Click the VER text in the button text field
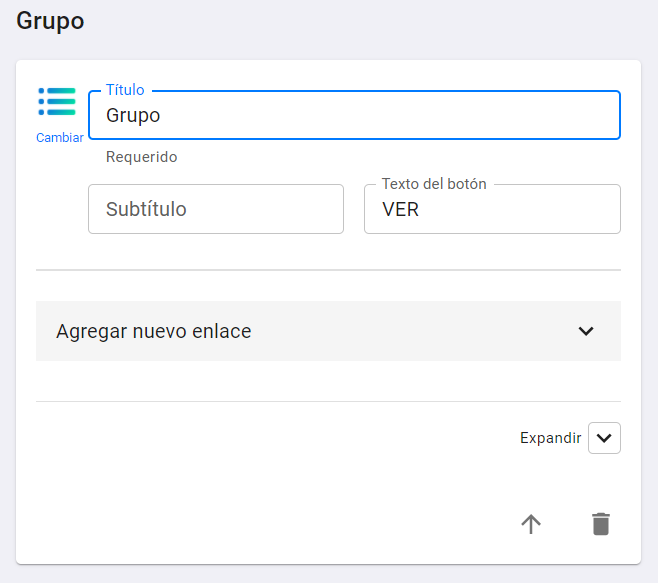Screen dimensions: 658x583 point(400,209)
